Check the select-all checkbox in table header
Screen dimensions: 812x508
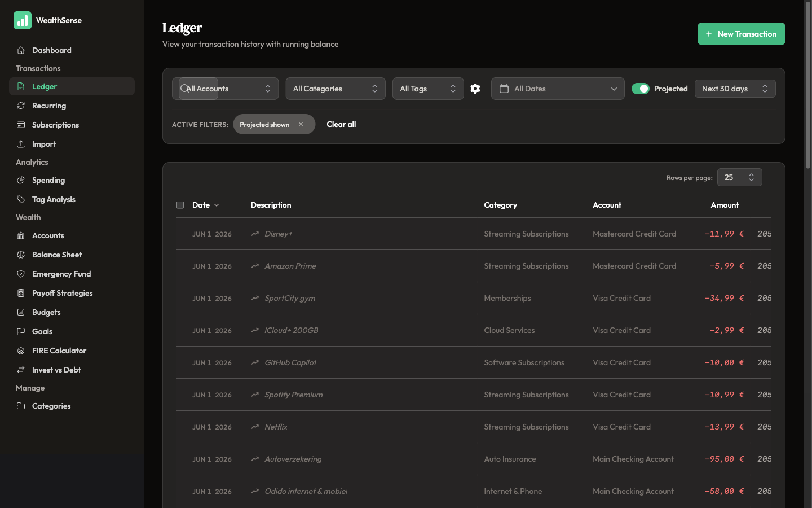pos(180,205)
